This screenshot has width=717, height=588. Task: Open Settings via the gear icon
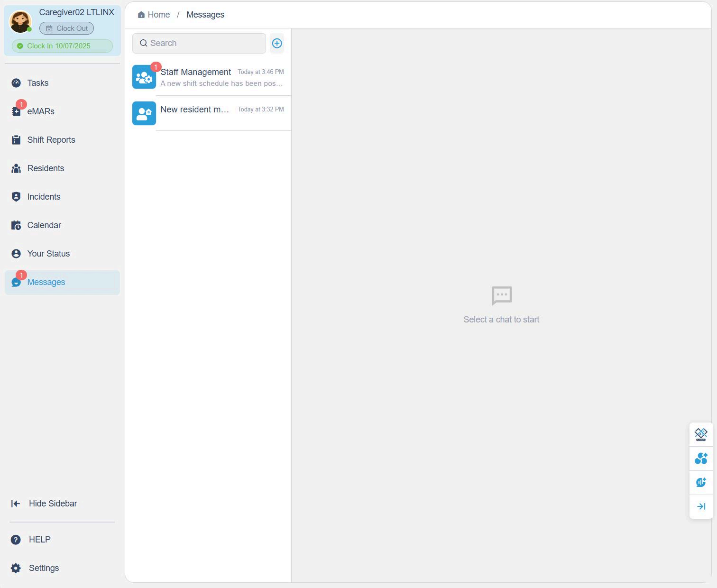click(16, 568)
